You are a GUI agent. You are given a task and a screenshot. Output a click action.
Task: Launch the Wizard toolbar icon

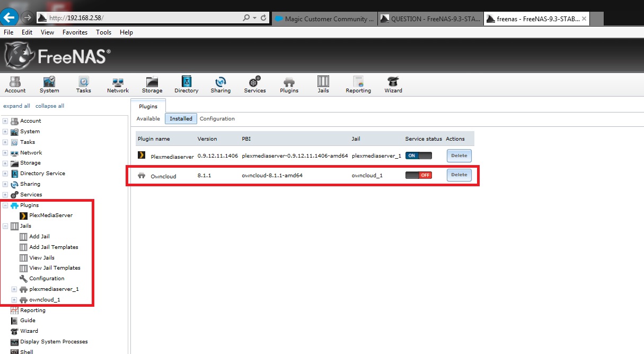393,84
